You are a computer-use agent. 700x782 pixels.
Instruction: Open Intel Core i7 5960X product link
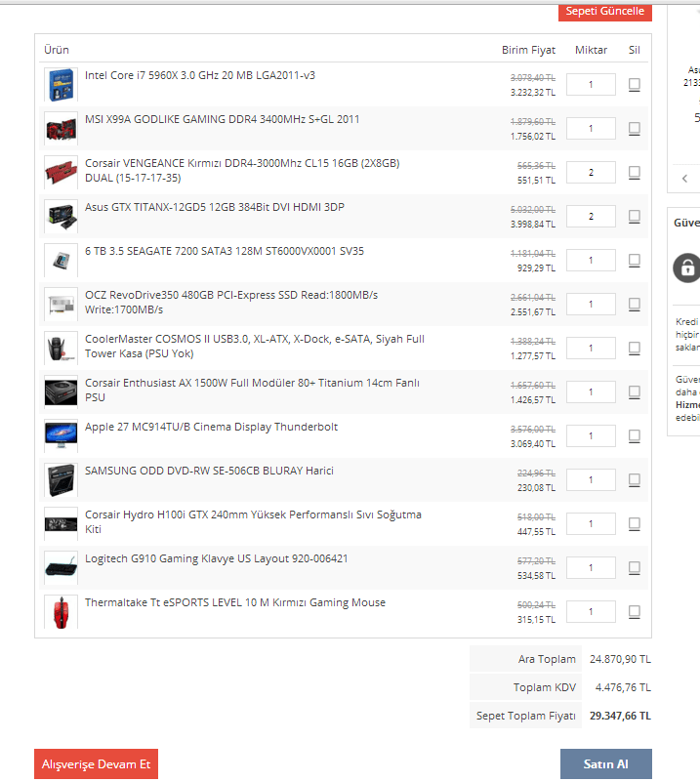click(200, 75)
